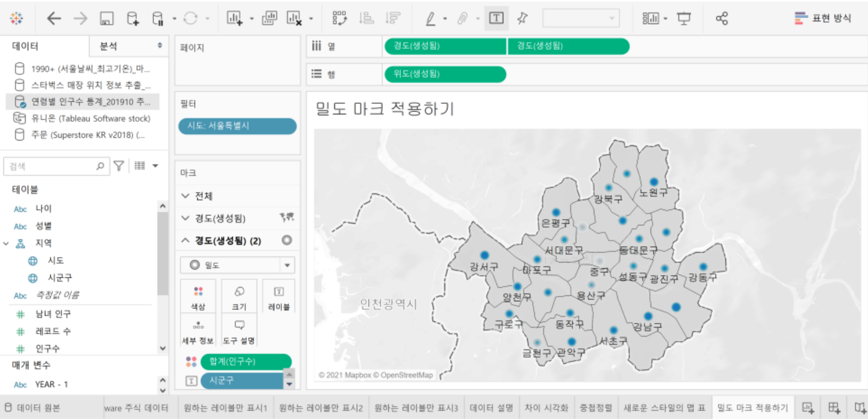Click the 위도(생성됨) rows pill
Screen dimensions: 868x420
[x=445, y=74]
